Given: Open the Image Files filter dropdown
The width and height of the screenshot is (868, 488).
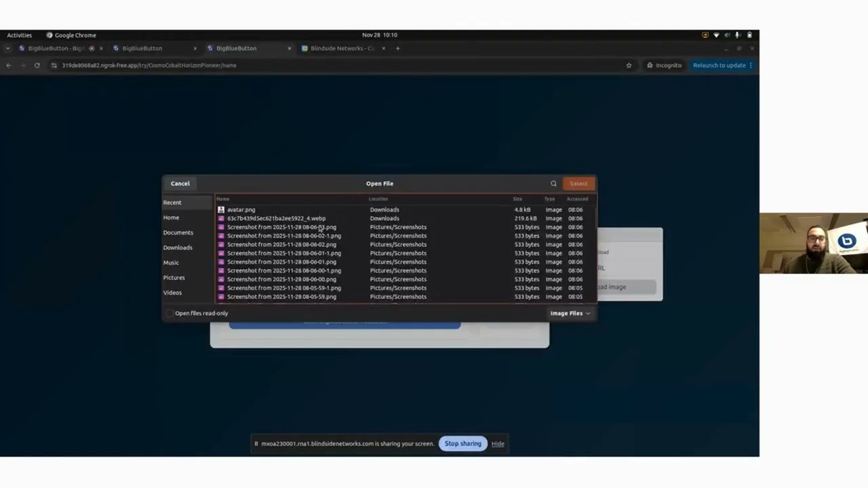Looking at the screenshot, I should click(x=570, y=313).
